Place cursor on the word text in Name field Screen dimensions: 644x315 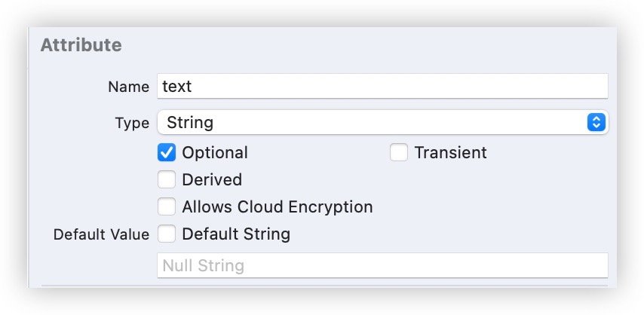[177, 86]
